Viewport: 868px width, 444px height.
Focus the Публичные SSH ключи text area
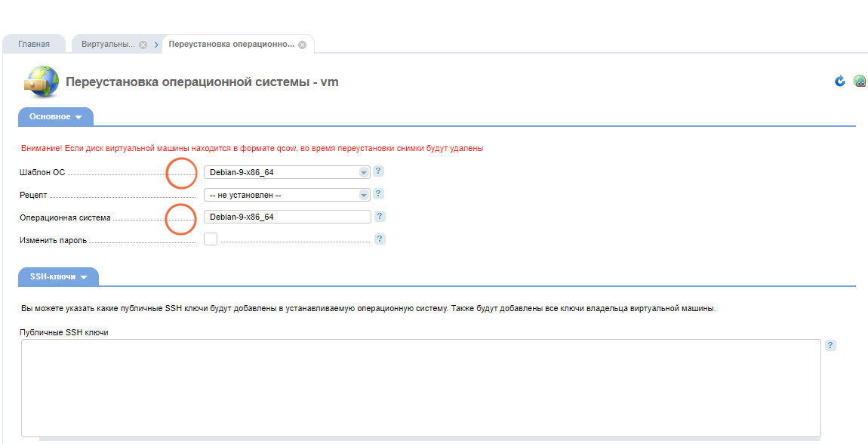click(x=420, y=388)
